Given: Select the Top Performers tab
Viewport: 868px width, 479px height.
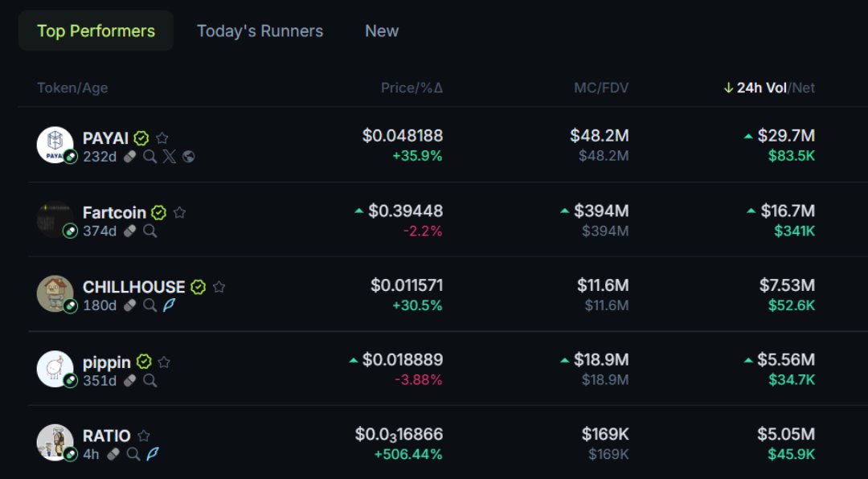Looking at the screenshot, I should coord(96,31).
